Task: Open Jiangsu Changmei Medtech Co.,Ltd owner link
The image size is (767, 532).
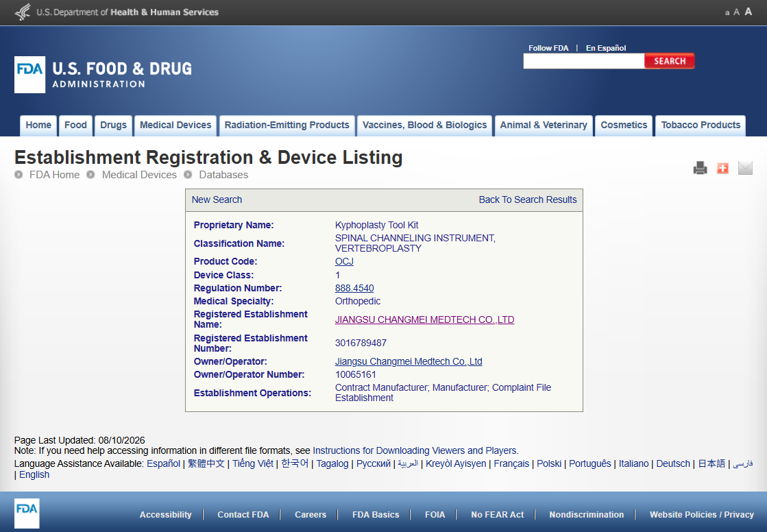Action: click(x=409, y=361)
